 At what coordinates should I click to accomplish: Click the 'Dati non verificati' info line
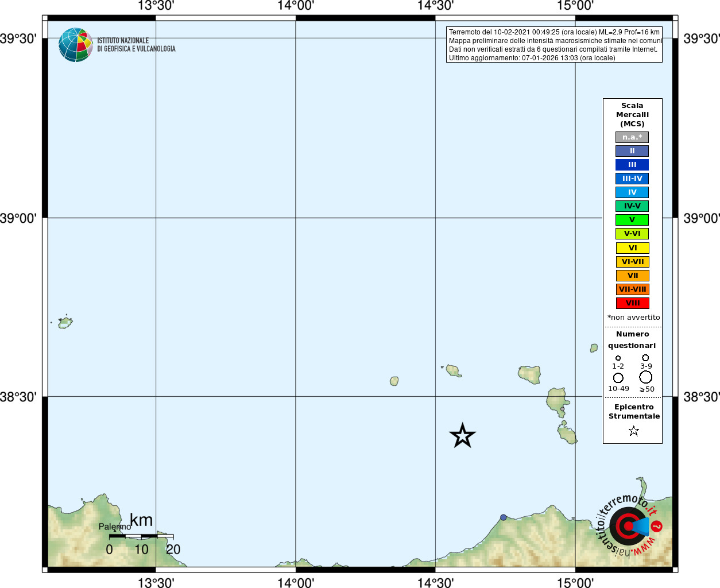pos(553,49)
